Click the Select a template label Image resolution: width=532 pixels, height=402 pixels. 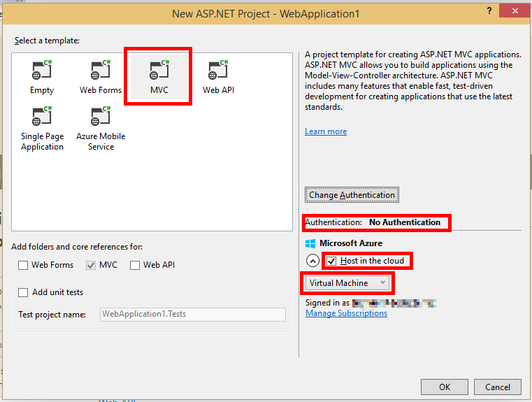click(47, 41)
